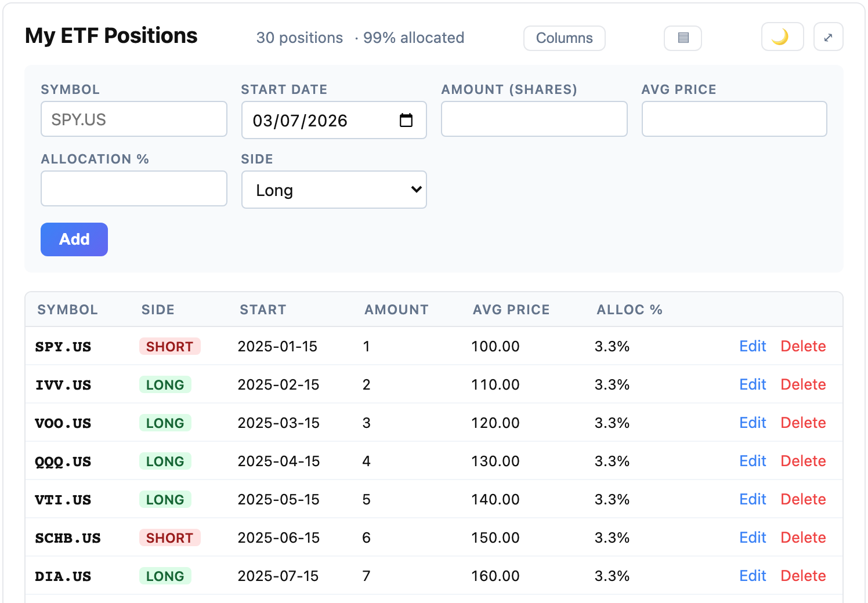
Task: Select the QQQ.US symbol cell
Action: coord(63,462)
